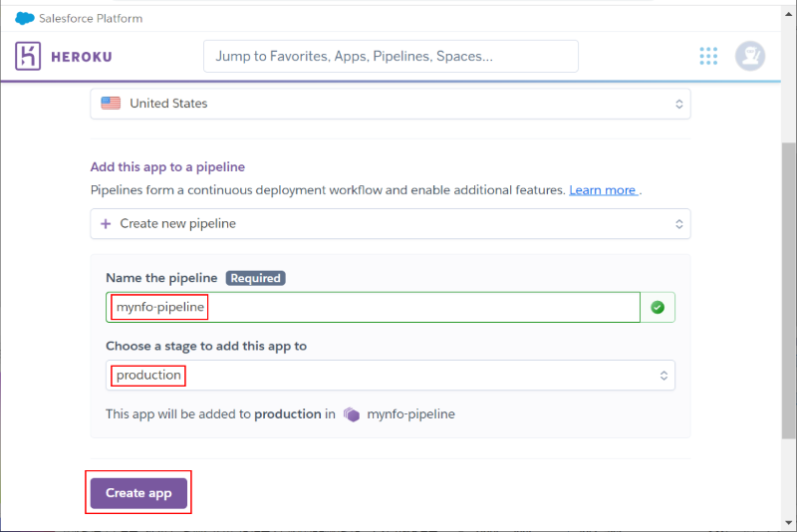Click the HEROKU wordmark text

click(82, 57)
